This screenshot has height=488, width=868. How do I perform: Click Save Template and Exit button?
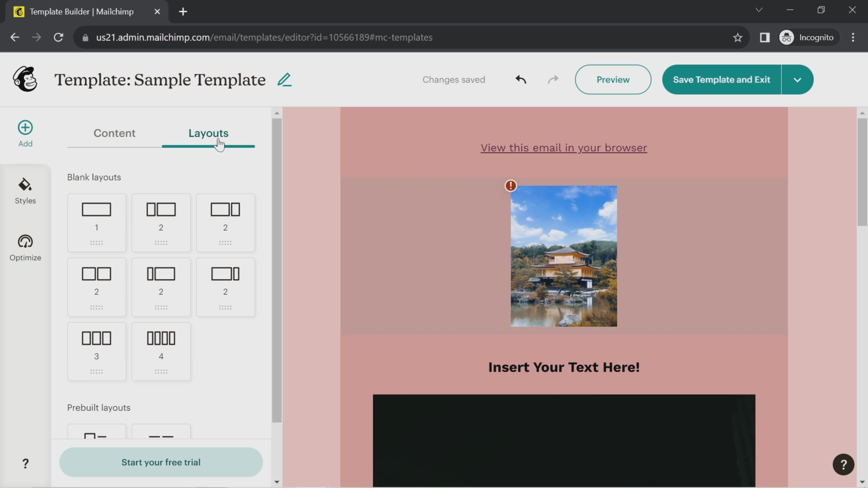pos(721,79)
